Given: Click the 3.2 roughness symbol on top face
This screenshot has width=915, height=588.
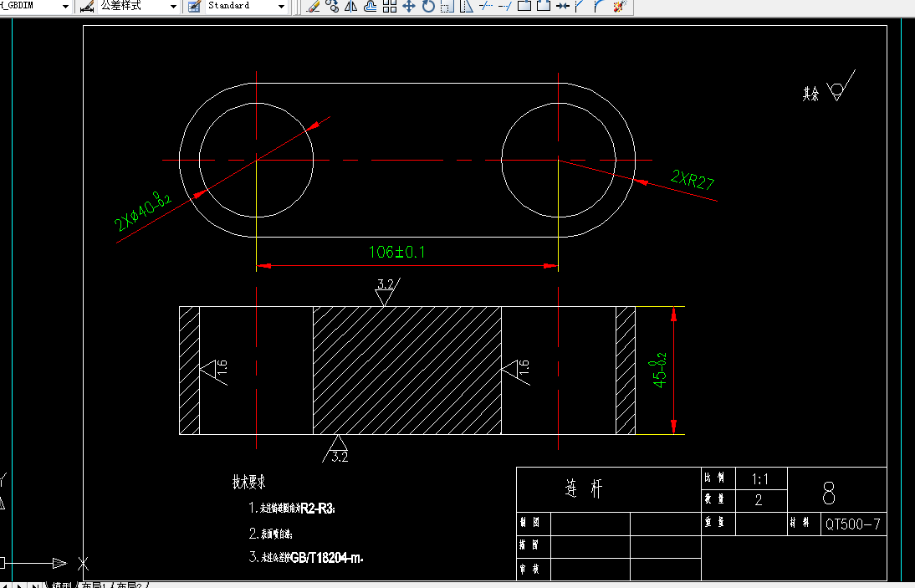Looking at the screenshot, I should coord(386,292).
